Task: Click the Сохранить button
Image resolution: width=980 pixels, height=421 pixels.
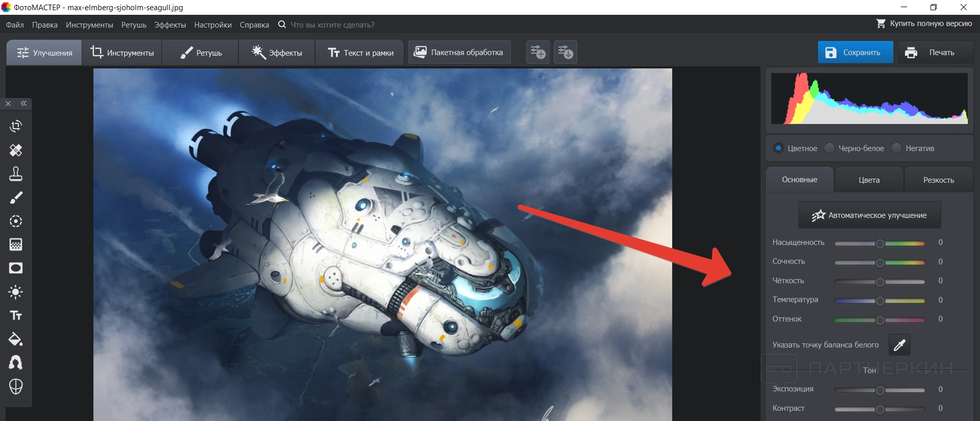Action: (855, 53)
